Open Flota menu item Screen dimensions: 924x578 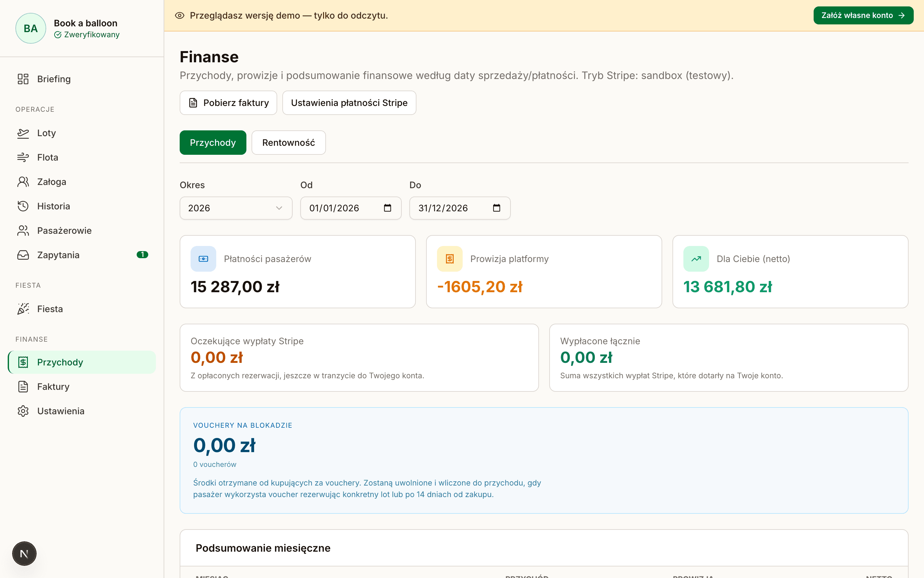point(82,157)
